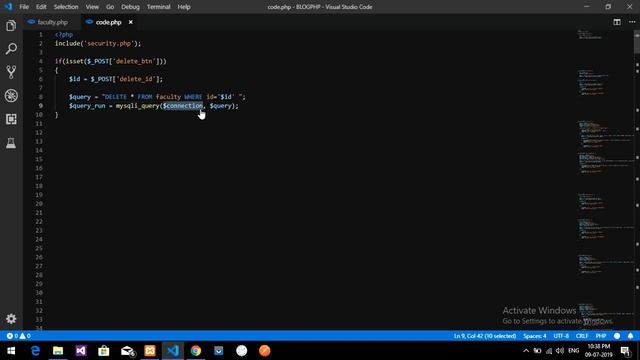Screen dimensions: 640x360
Task: Open the Explorer view in activity bar
Action: tap(11, 26)
